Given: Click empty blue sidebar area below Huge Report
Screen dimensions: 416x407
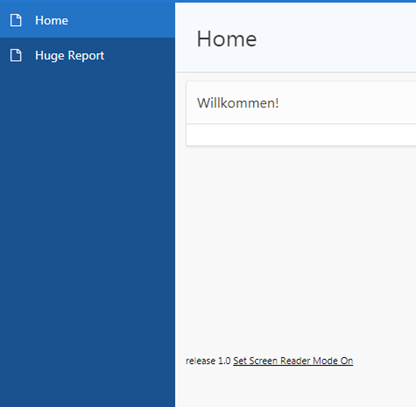Looking at the screenshot, I should pos(87,233).
